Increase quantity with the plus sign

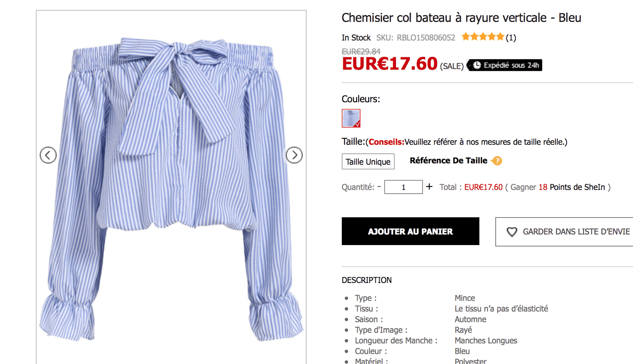point(429,187)
